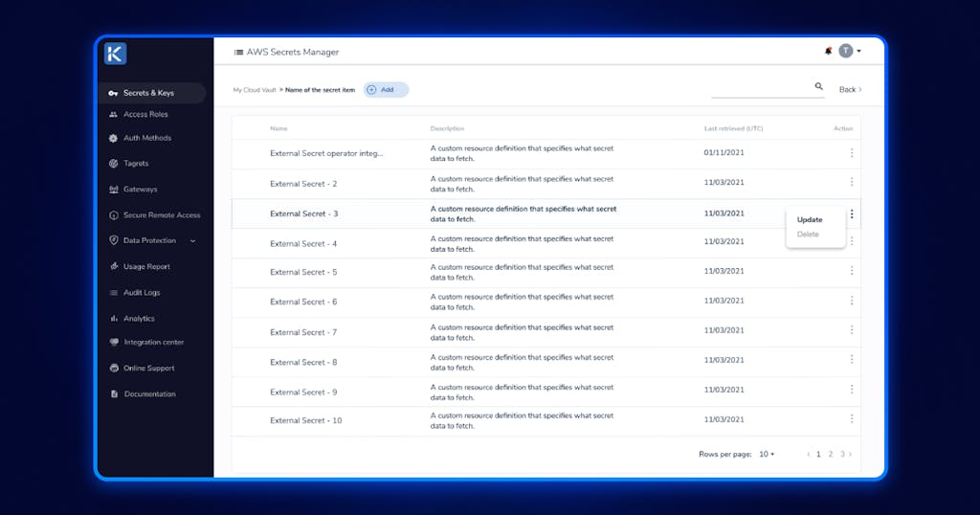This screenshot has width=980, height=515.
Task: Click the search magnifier icon
Action: pos(819,86)
